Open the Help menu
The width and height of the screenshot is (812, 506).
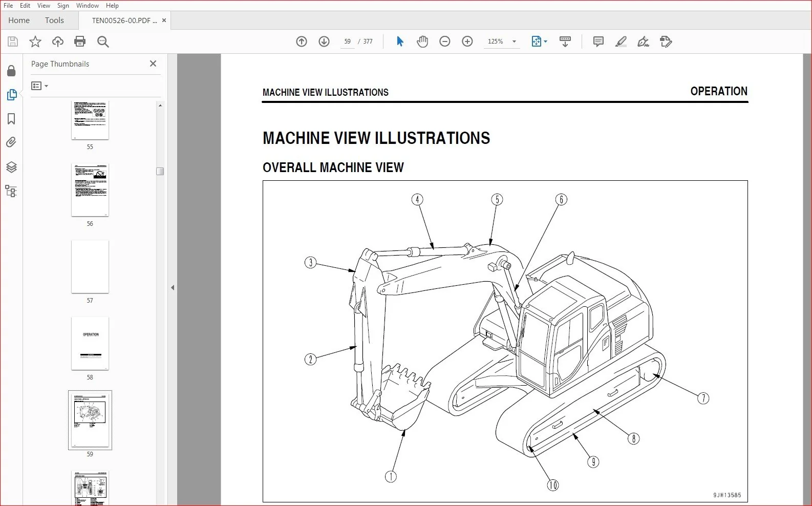coord(112,6)
